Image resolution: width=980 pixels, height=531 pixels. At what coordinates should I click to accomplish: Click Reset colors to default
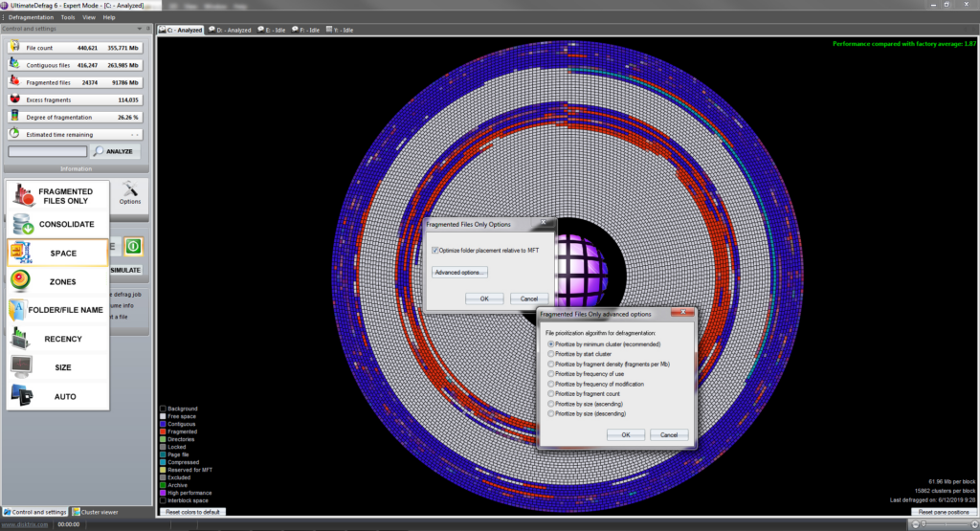click(192, 512)
